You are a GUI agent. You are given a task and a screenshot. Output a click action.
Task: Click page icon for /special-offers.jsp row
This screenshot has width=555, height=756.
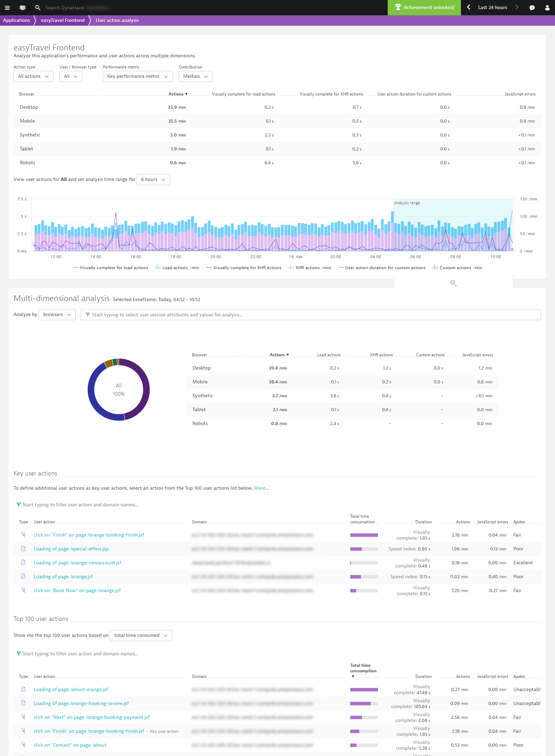point(23,548)
